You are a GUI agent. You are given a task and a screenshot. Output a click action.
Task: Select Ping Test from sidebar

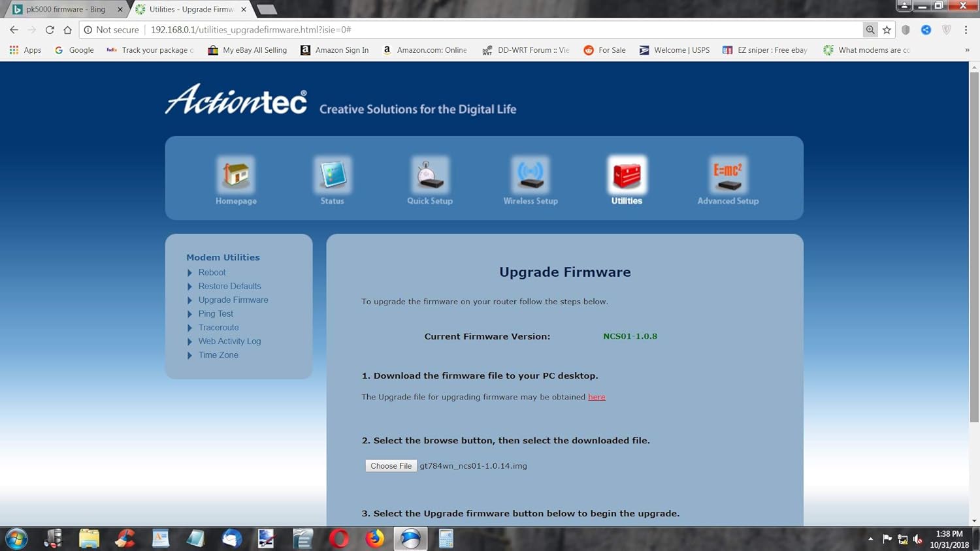216,313
